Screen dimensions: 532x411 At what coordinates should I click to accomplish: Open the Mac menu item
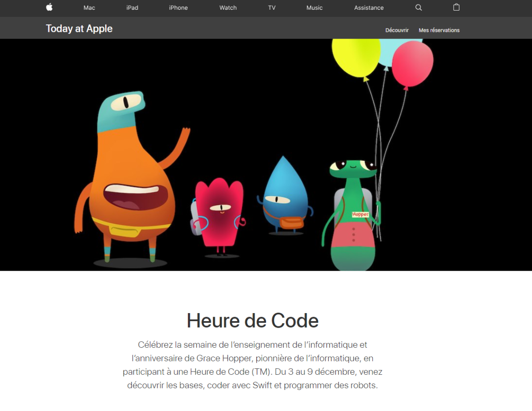click(x=89, y=8)
